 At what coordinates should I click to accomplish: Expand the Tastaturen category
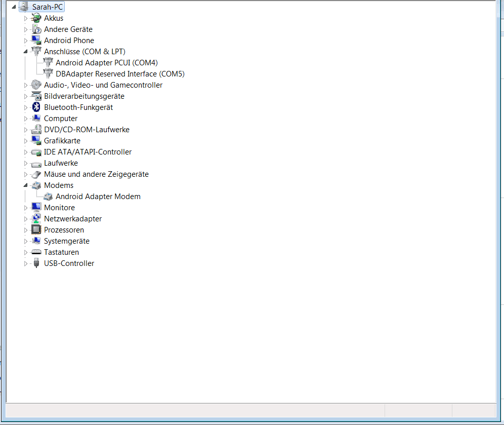pyautogui.click(x=26, y=252)
